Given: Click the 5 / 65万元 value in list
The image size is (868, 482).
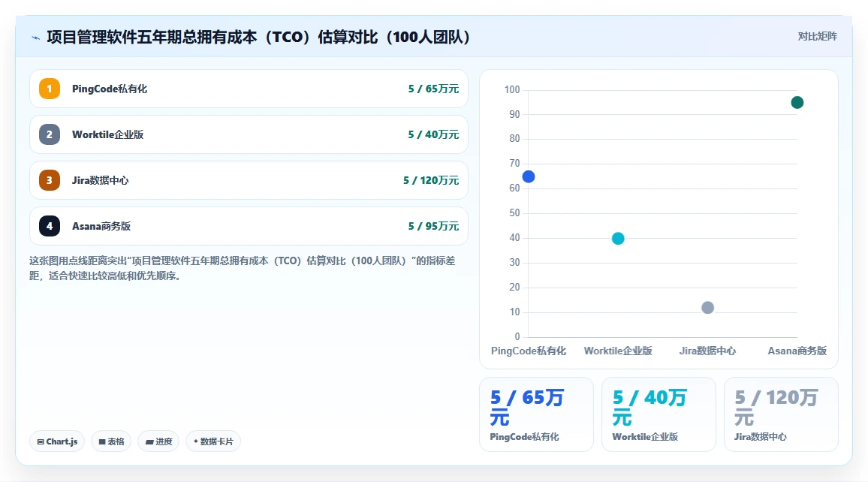Looking at the screenshot, I should click(x=433, y=89).
